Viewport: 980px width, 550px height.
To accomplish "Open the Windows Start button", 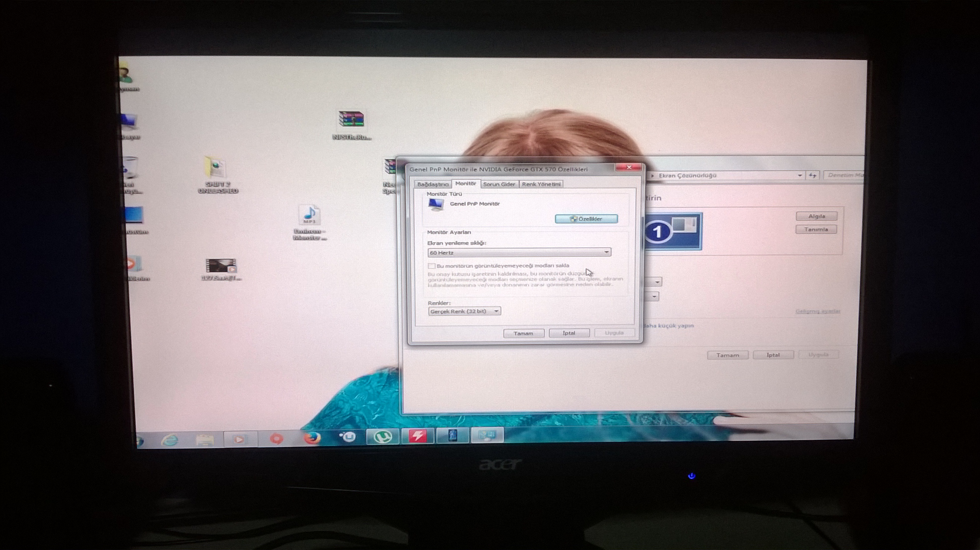I will point(140,441).
